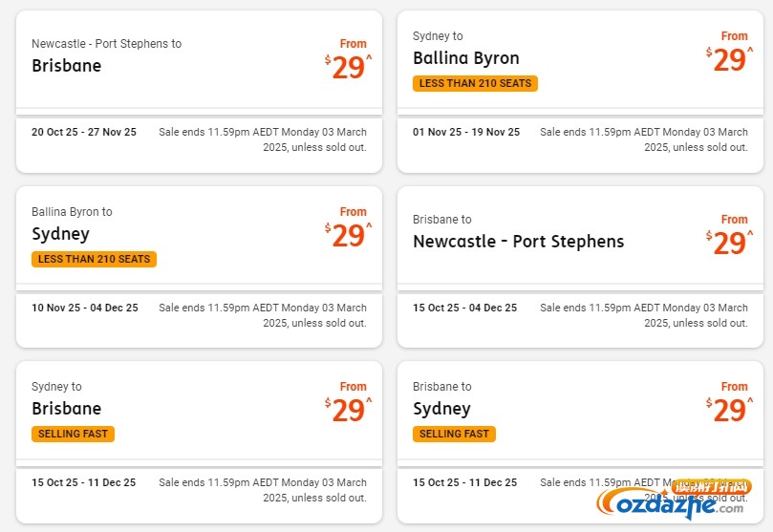Screen dimensions: 773x532
Task: Open Newcastle - Port Stephens to Brisbane fare card
Action: 199,92
